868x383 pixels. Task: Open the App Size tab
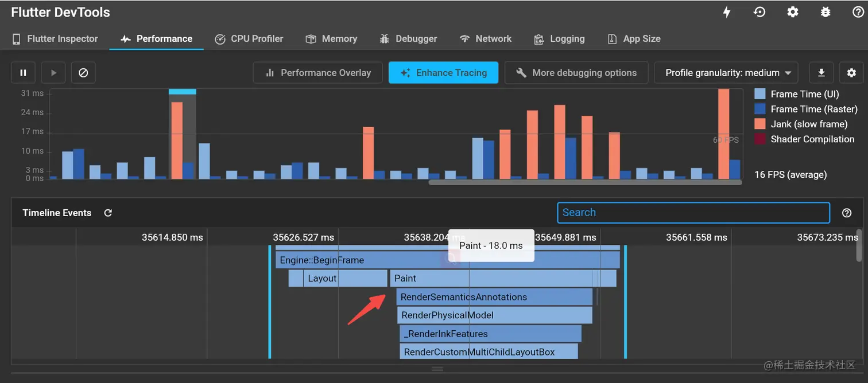[634, 38]
